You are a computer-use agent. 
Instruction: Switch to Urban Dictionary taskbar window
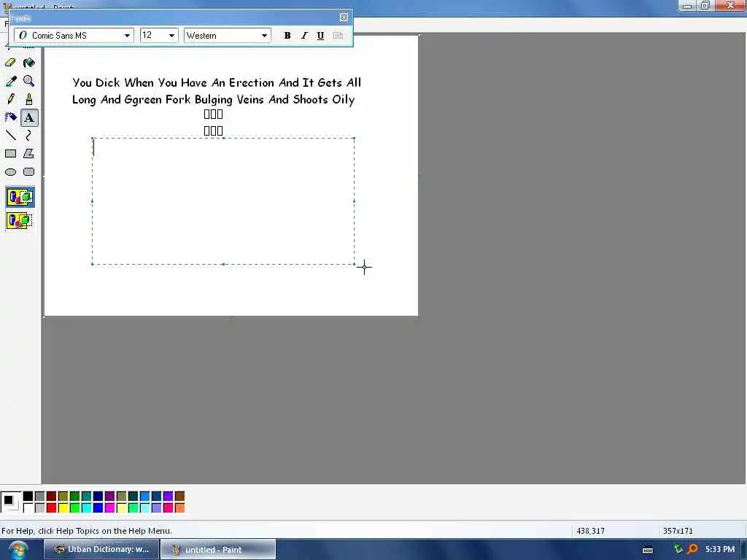tap(101, 550)
